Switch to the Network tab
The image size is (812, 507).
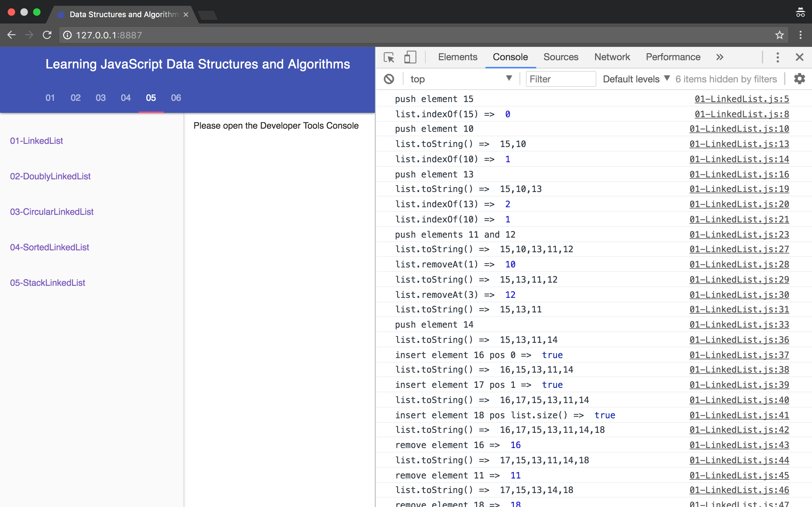pyautogui.click(x=612, y=57)
